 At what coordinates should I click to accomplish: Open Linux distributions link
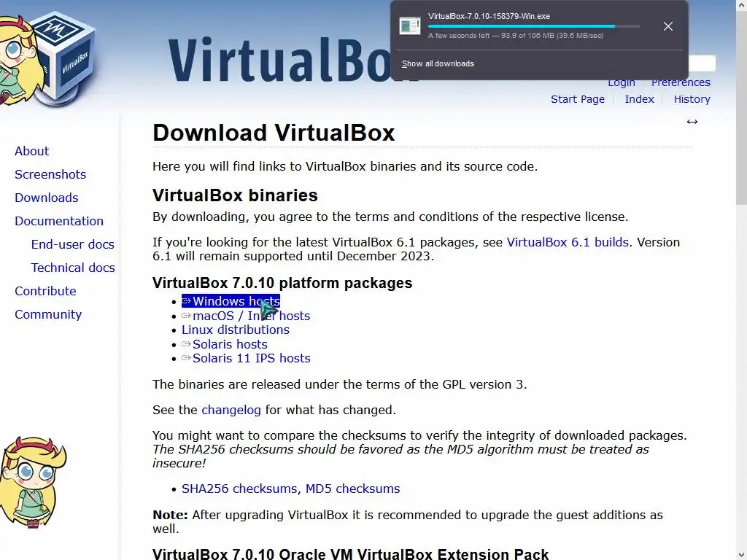236,330
